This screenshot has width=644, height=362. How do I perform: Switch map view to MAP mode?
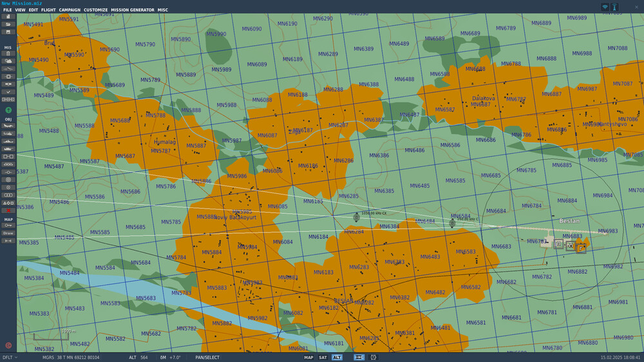[x=308, y=357]
